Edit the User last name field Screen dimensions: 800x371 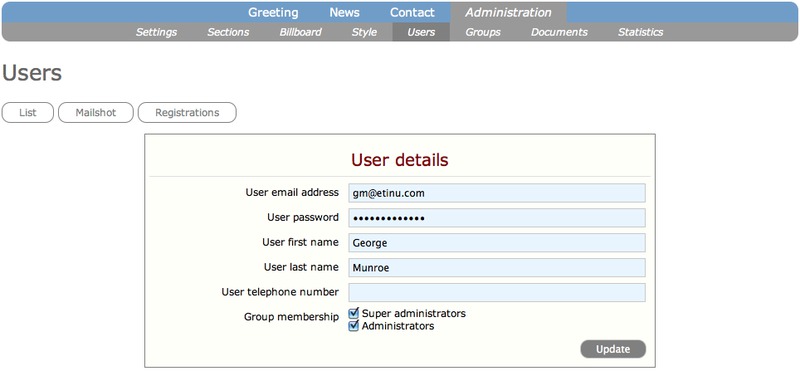click(x=497, y=267)
